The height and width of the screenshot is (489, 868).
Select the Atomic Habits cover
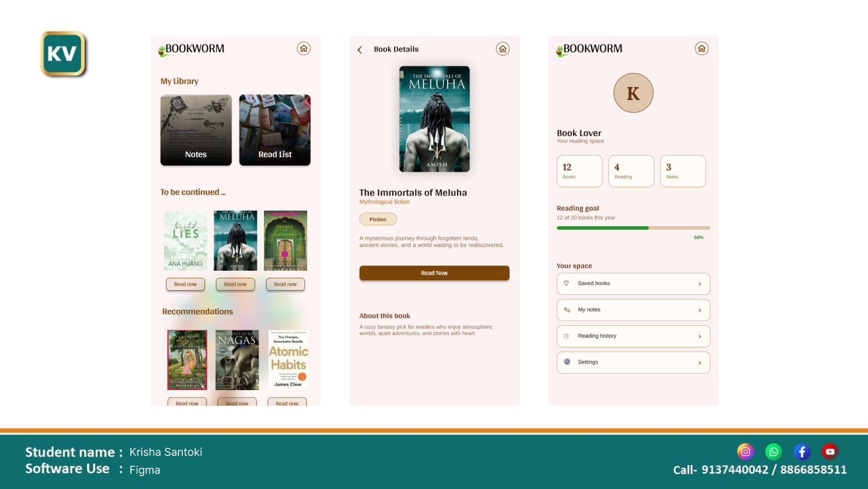(x=288, y=360)
